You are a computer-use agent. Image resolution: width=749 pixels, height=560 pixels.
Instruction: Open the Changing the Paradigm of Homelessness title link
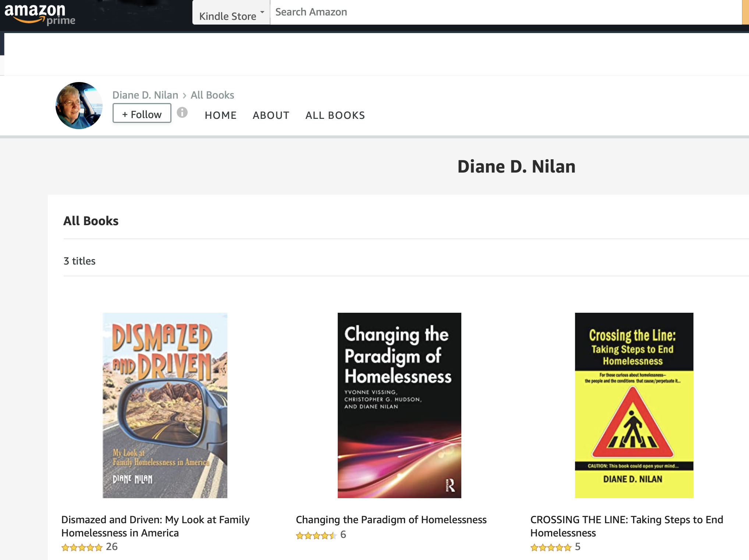(391, 520)
